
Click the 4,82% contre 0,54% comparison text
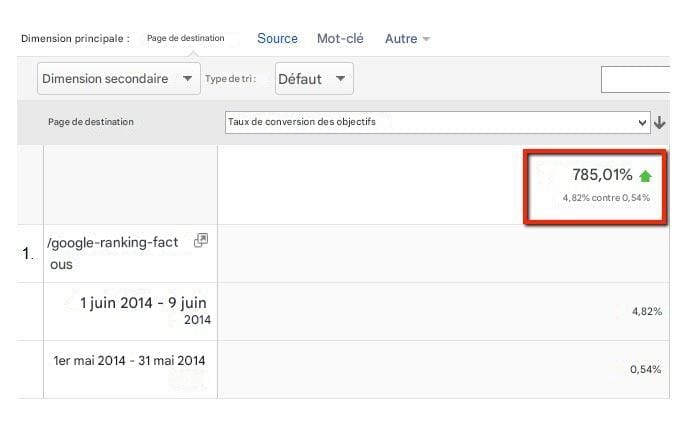coord(606,198)
